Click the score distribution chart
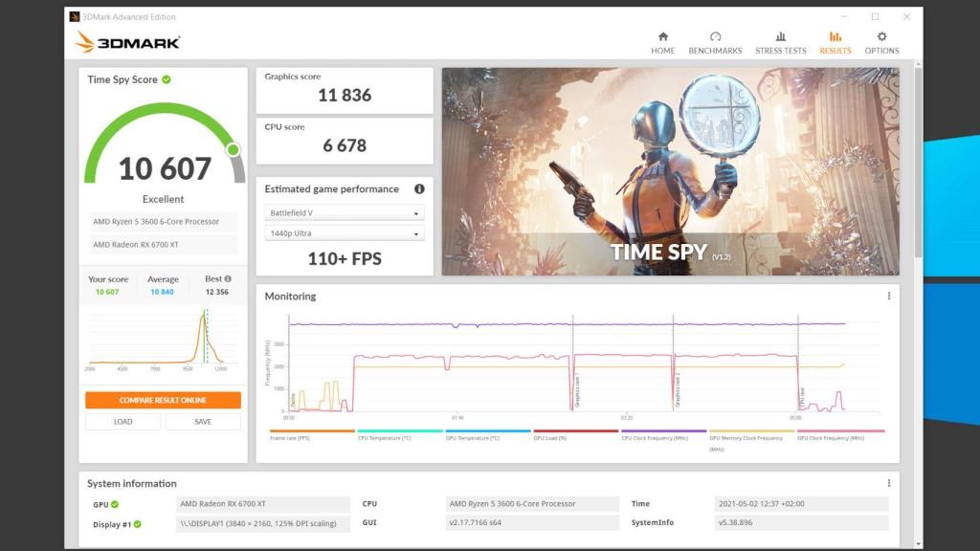Screen dimensions: 980x551 point(163,338)
